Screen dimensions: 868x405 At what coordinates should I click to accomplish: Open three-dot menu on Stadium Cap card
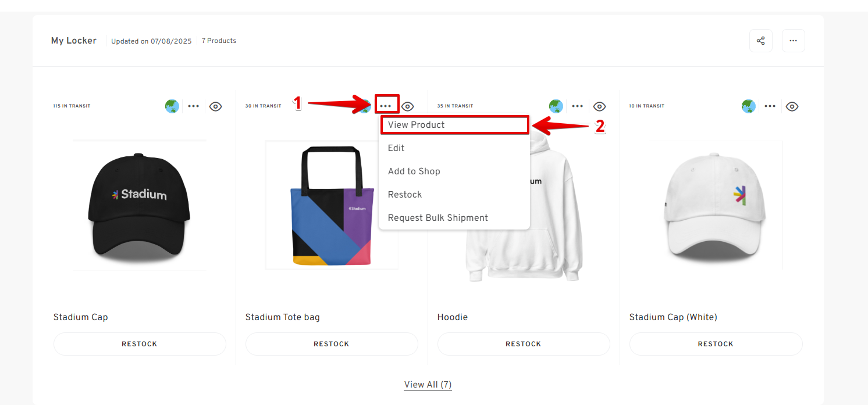pos(194,106)
